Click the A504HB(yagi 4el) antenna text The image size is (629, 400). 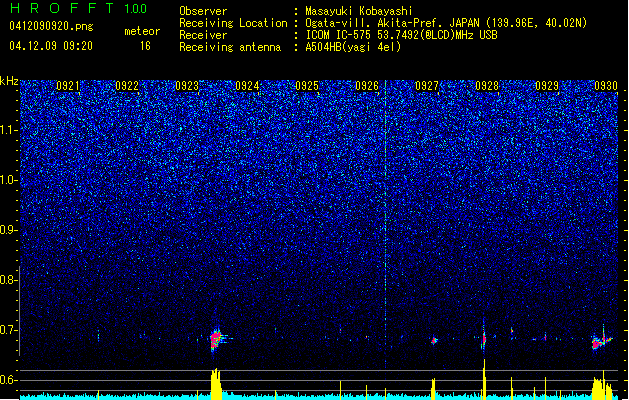click(353, 47)
